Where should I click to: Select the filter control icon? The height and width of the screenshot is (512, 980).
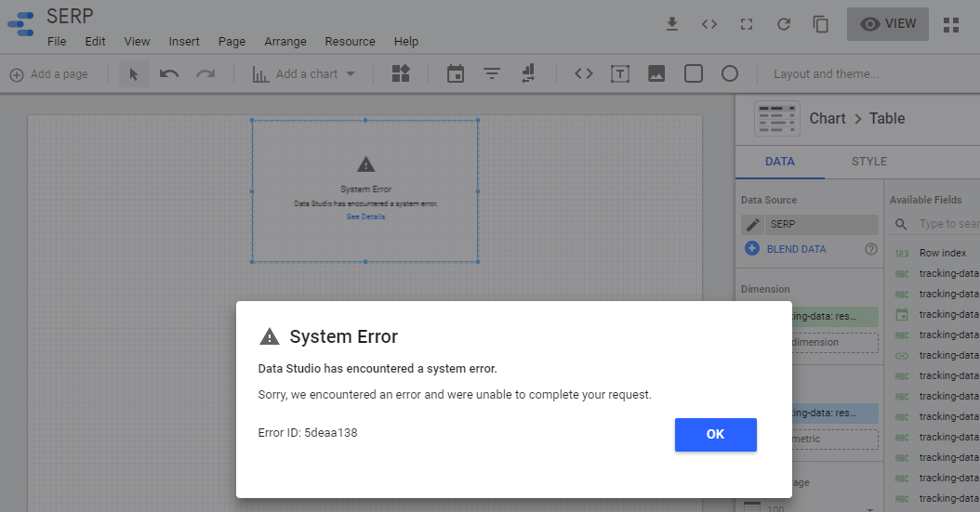492,74
